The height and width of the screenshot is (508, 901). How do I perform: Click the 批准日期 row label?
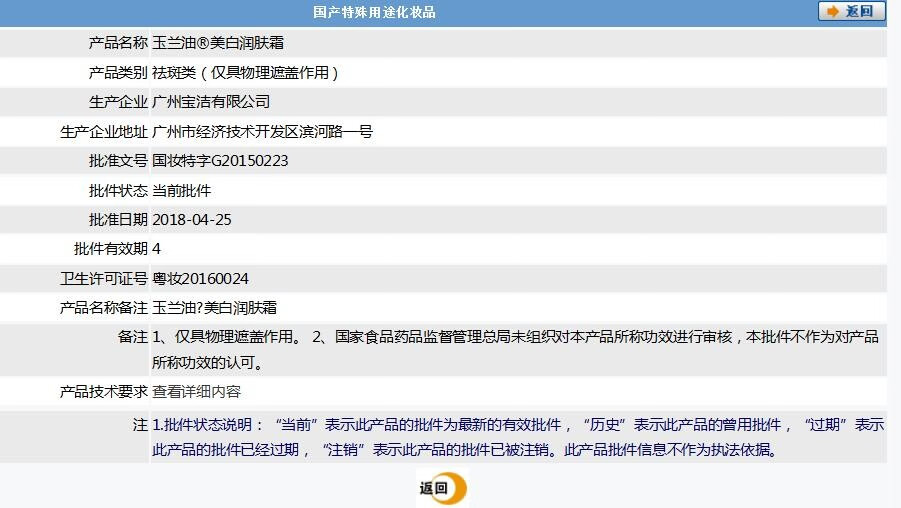coord(118,220)
